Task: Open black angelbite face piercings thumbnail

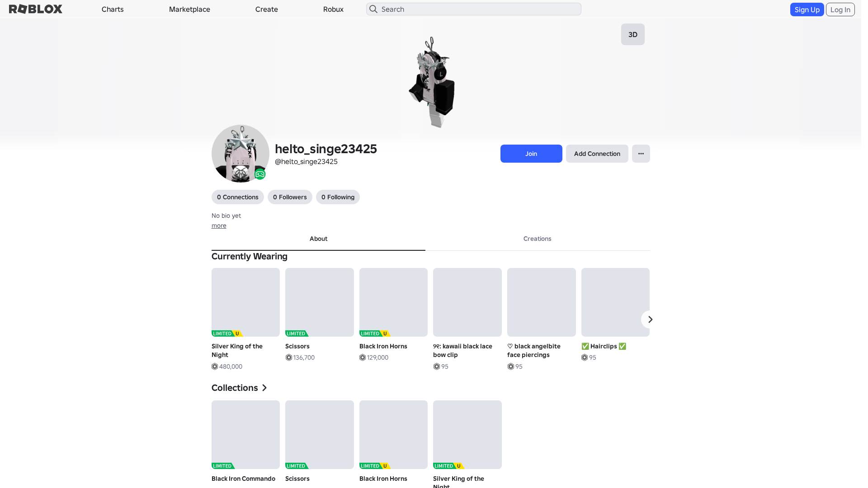Action: (542, 302)
